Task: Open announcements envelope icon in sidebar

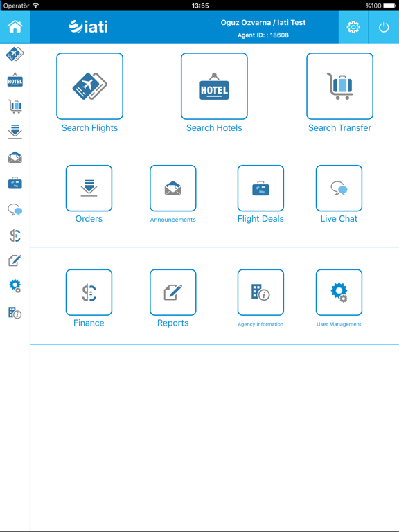Action: coord(15,158)
